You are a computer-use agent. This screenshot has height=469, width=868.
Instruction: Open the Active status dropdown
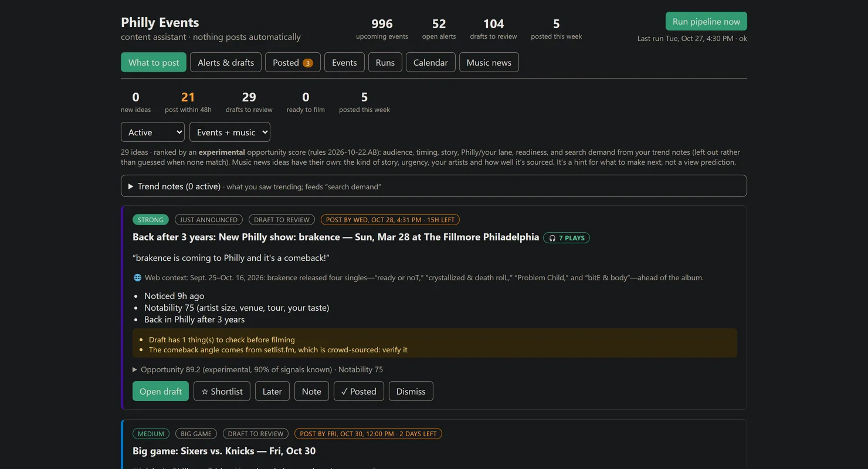click(152, 132)
